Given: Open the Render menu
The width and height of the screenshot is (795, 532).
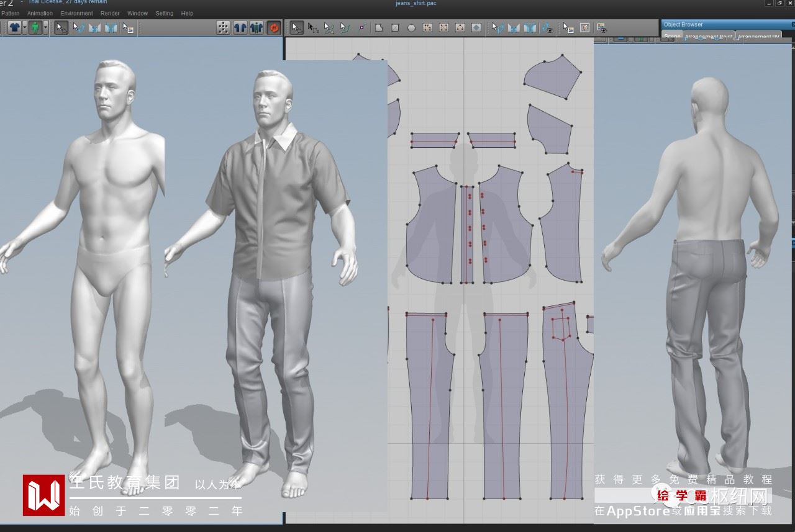Looking at the screenshot, I should point(110,13).
